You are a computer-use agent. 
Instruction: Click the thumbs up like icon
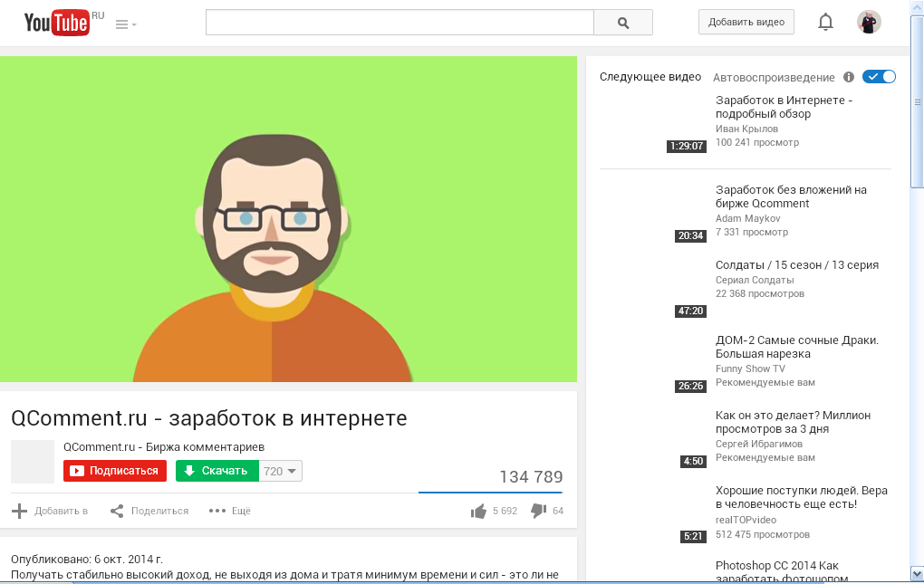[478, 511]
